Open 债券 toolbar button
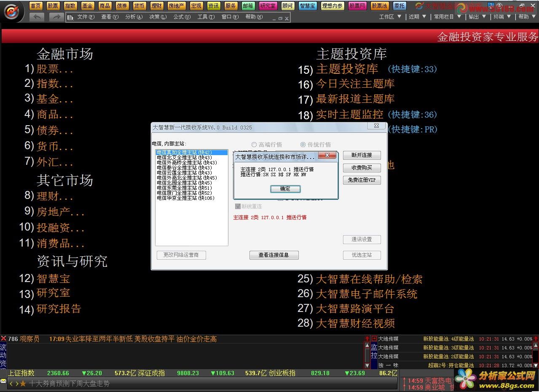Viewport: 539px width, 392px height. coord(122,5)
